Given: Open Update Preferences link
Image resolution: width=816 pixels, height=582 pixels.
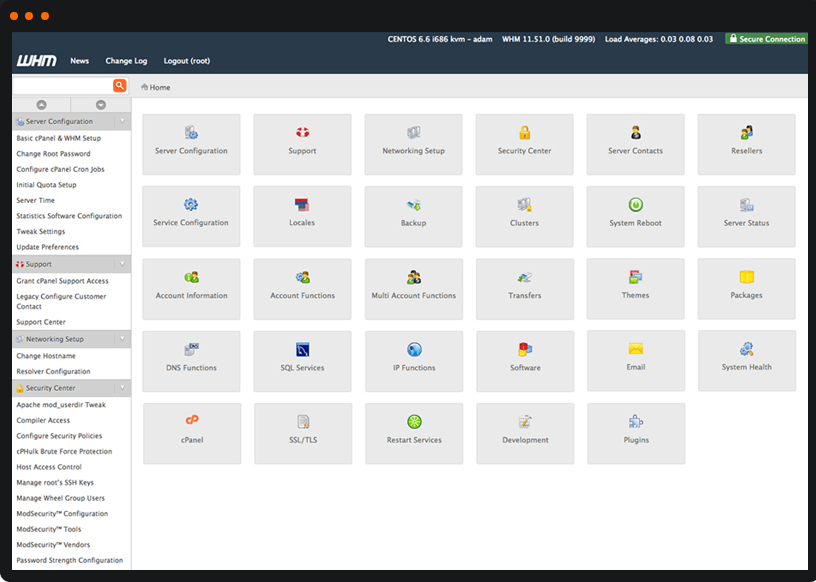Looking at the screenshot, I should 47,247.
